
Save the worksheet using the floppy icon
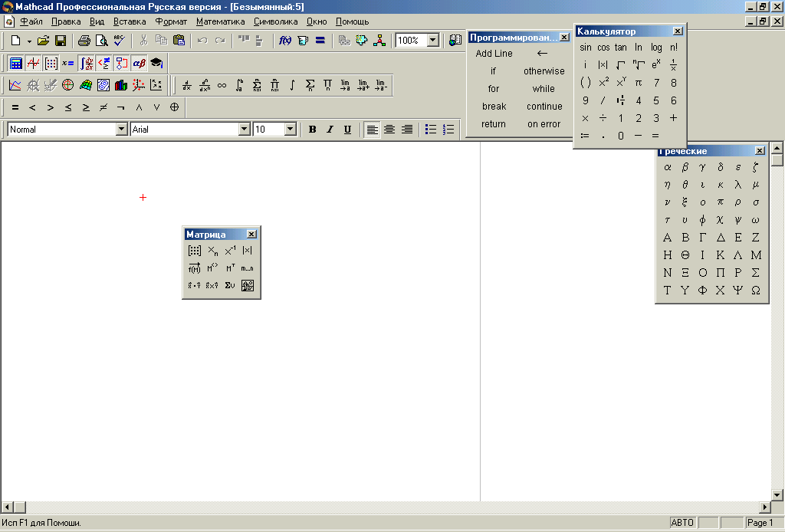pyautogui.click(x=60, y=41)
